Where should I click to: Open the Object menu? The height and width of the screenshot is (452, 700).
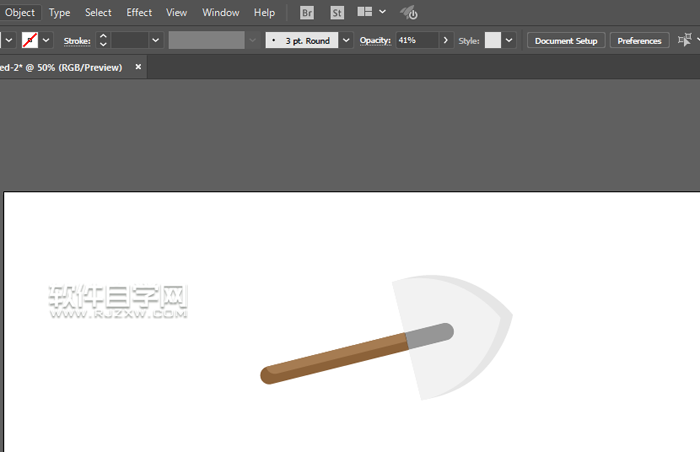(x=19, y=13)
